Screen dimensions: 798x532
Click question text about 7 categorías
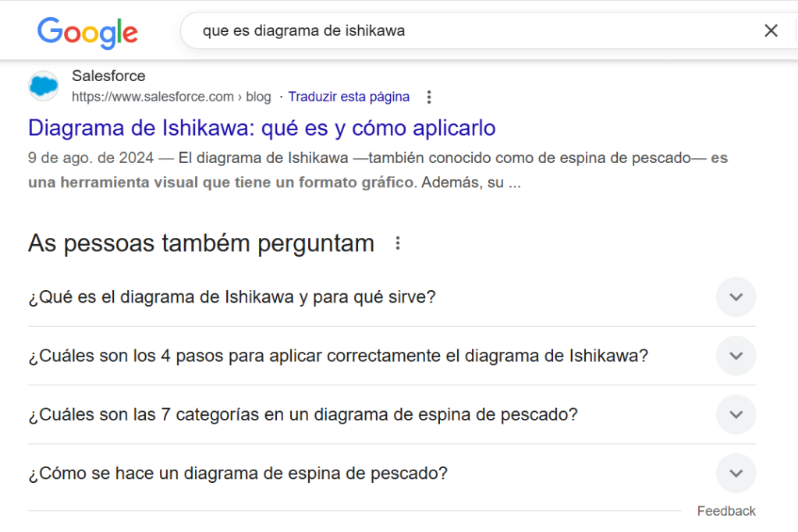[x=303, y=414]
